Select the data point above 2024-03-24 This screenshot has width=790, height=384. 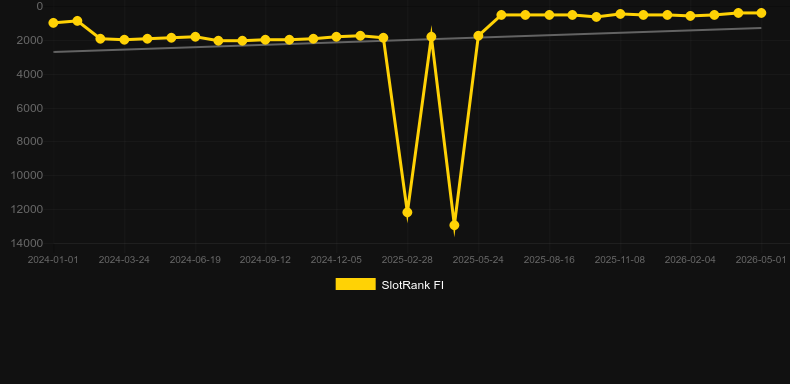coord(124,39)
